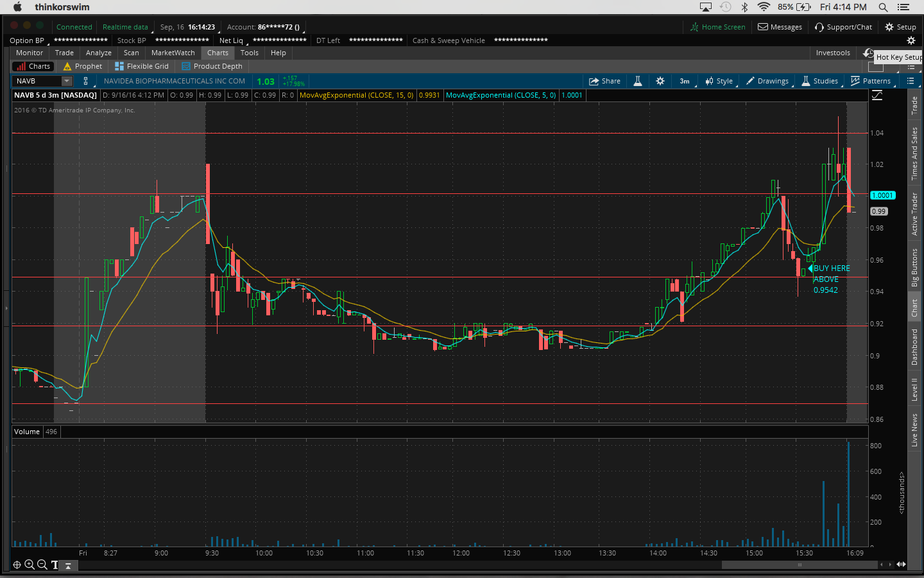The image size is (924, 578).
Task: Open the Live News side tab
Action: click(915, 430)
